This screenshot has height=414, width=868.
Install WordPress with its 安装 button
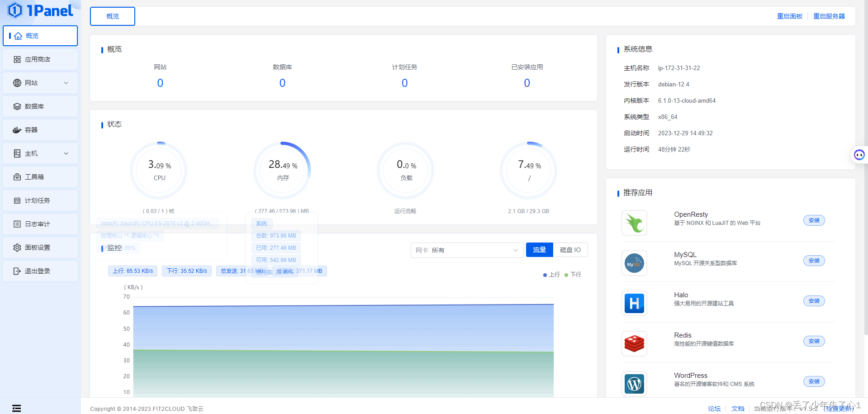tap(814, 382)
